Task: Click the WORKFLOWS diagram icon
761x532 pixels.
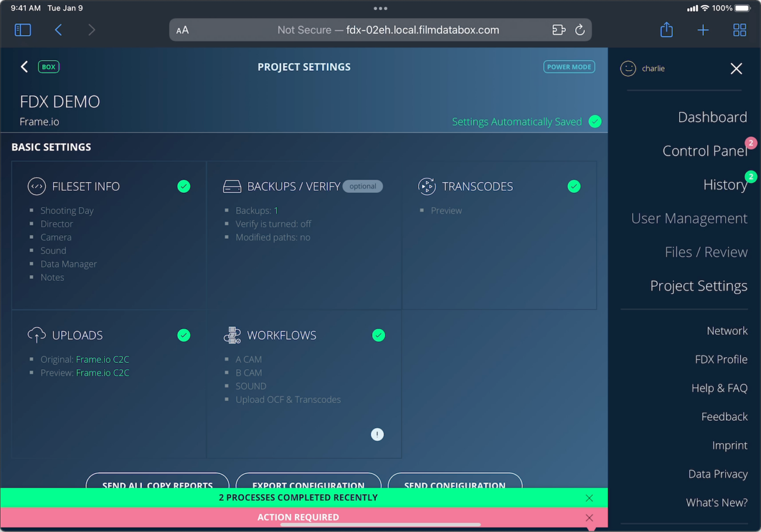Action: tap(232, 335)
